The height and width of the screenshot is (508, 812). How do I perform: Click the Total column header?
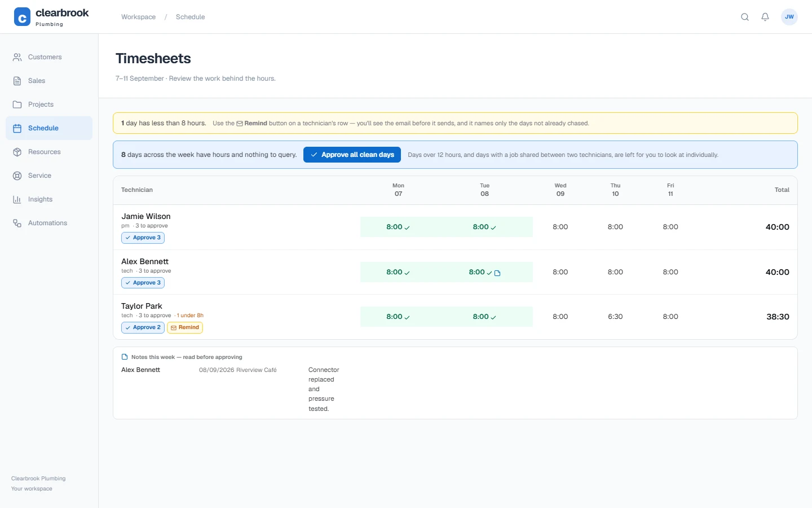point(782,190)
